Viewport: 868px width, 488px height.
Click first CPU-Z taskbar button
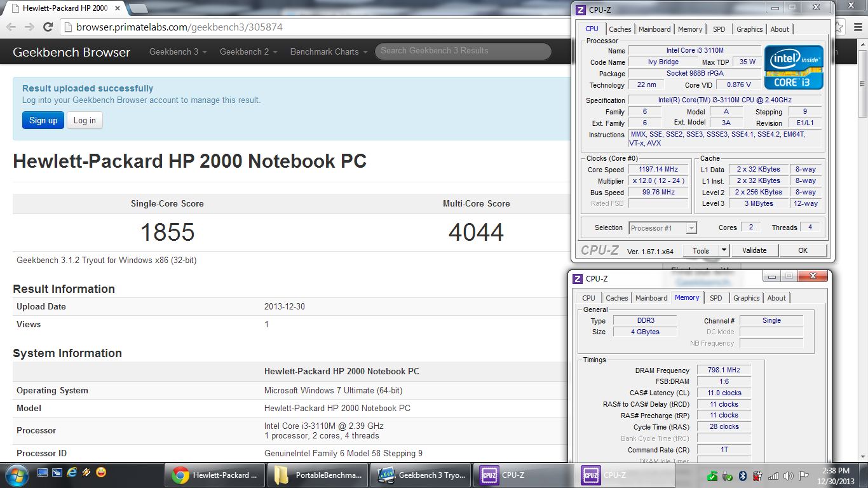pyautogui.click(x=524, y=475)
